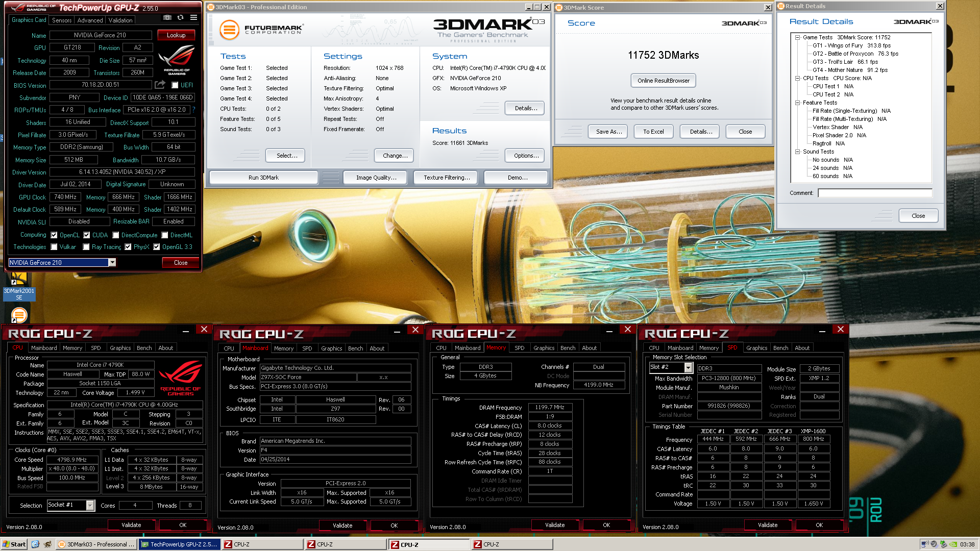Viewport: 980px width, 551px height.
Task: Select GT4 - Mother Nature result row
Action: [850, 70]
